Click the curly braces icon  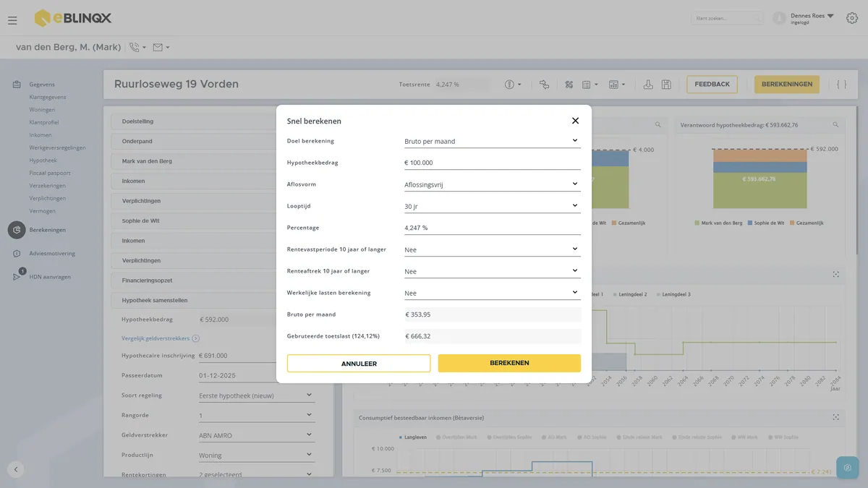tap(842, 85)
